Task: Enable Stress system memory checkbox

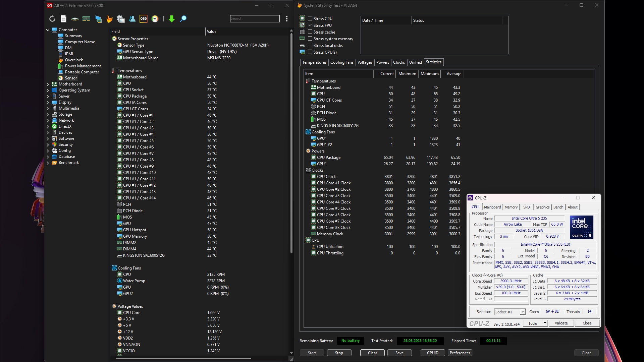Action: 310,39
